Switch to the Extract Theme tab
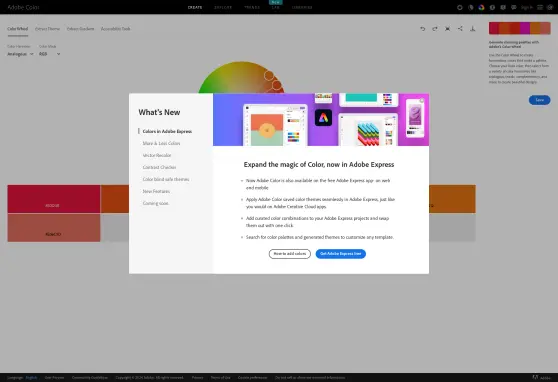 pyautogui.click(x=47, y=29)
